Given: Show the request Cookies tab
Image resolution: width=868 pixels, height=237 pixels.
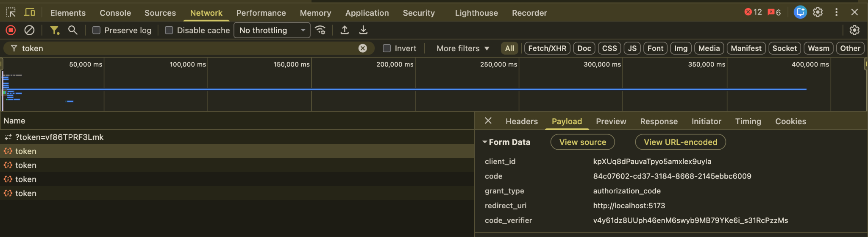Looking at the screenshot, I should point(791,121).
